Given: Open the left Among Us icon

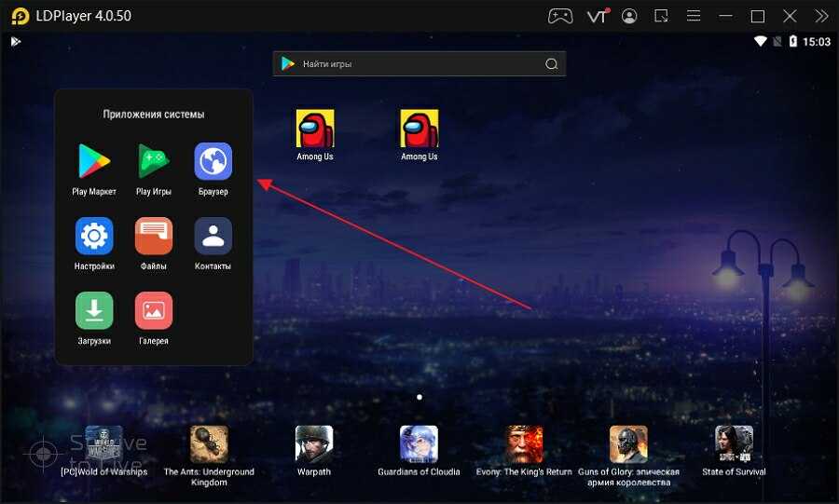Looking at the screenshot, I should point(315,129).
